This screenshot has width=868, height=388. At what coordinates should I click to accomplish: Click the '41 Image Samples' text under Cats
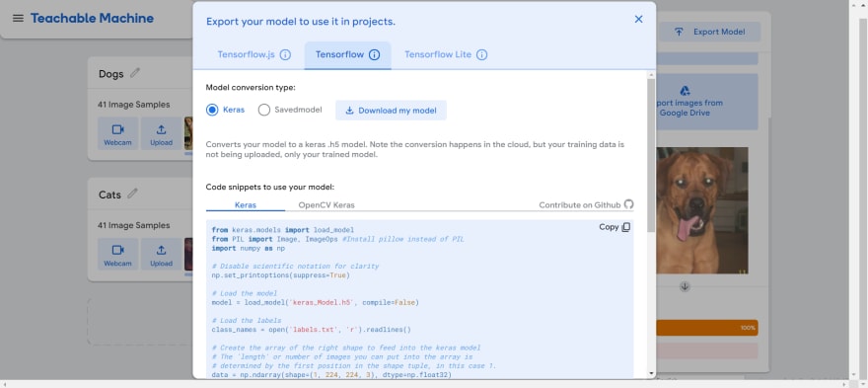tap(134, 226)
